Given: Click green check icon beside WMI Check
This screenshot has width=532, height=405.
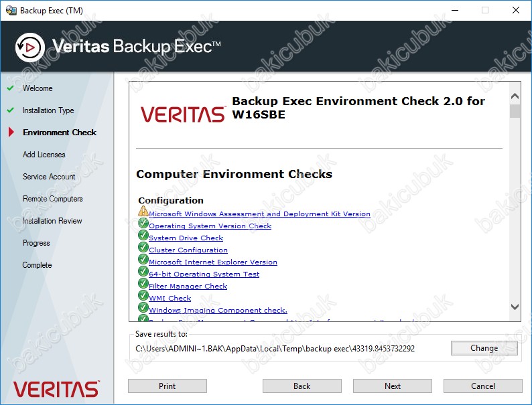Looking at the screenshot, I should pos(143,295).
